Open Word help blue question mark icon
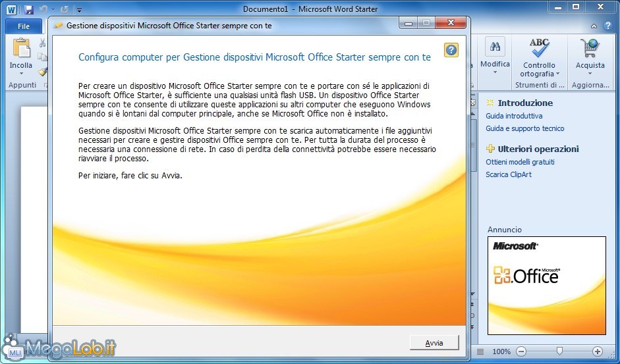 (x=607, y=26)
